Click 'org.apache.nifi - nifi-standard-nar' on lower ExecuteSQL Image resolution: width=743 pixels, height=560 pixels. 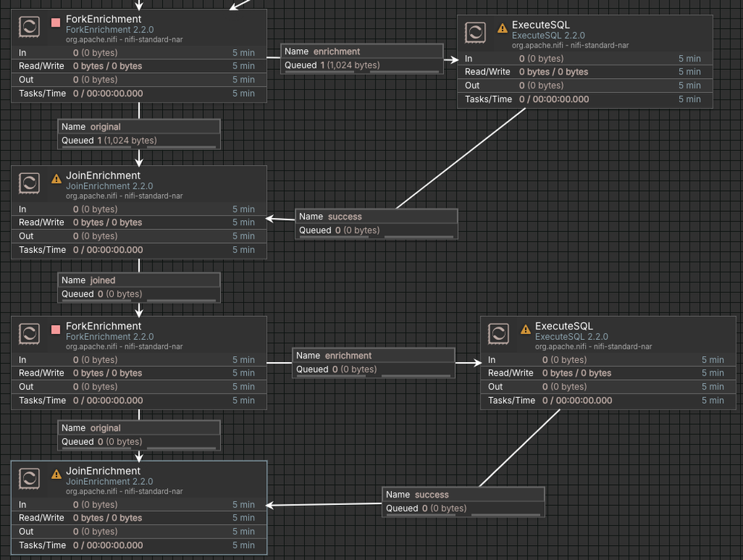pos(594,347)
